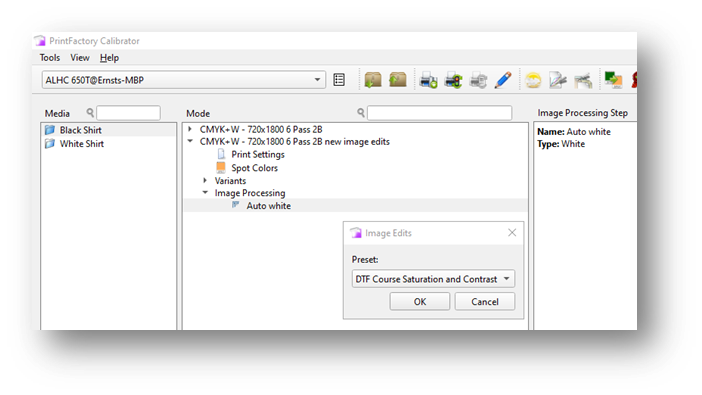The width and height of the screenshot is (702, 395).
Task: Focus the Mode search field
Action: click(x=440, y=113)
